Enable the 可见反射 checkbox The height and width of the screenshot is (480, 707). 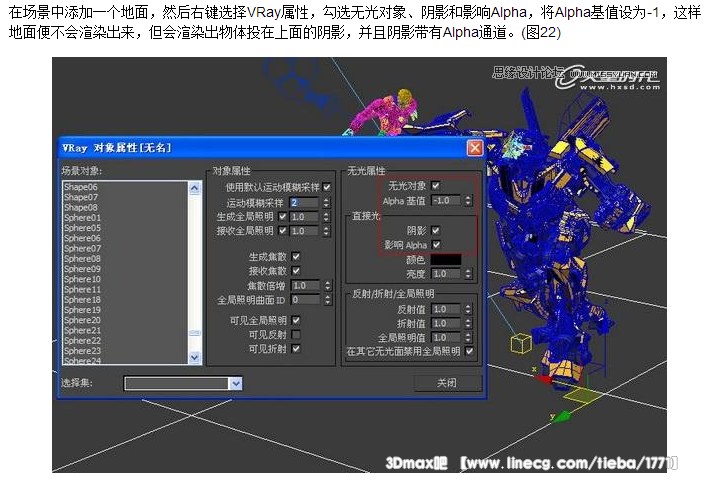pyautogui.click(x=296, y=334)
